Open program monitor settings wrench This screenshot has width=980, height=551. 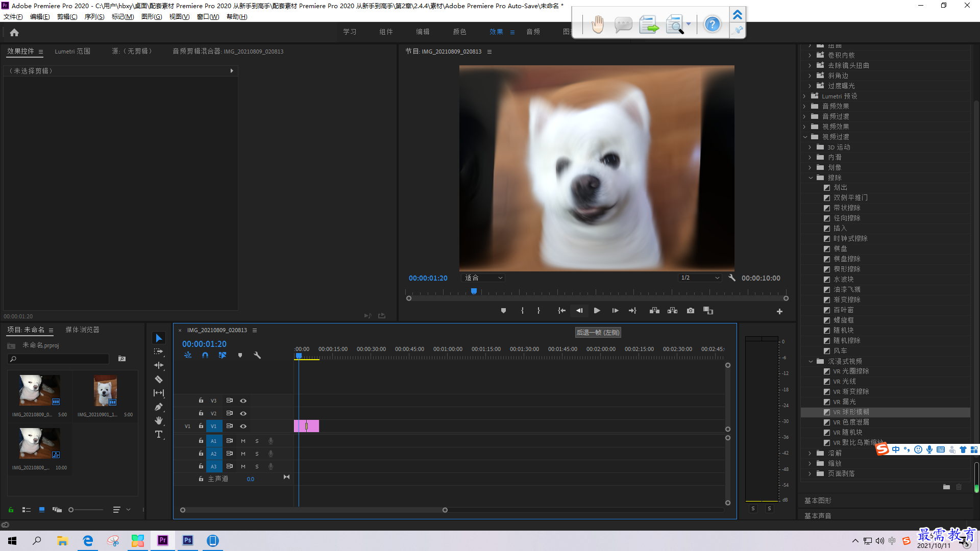tap(732, 278)
